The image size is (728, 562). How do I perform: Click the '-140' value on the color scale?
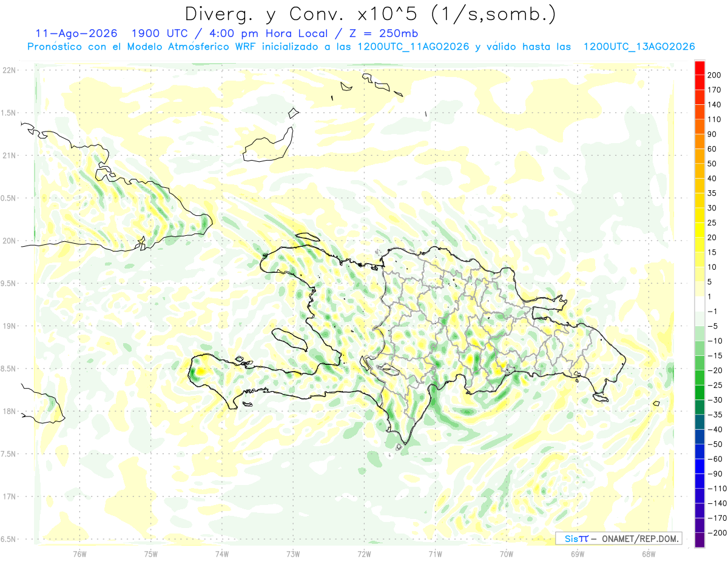click(716, 503)
